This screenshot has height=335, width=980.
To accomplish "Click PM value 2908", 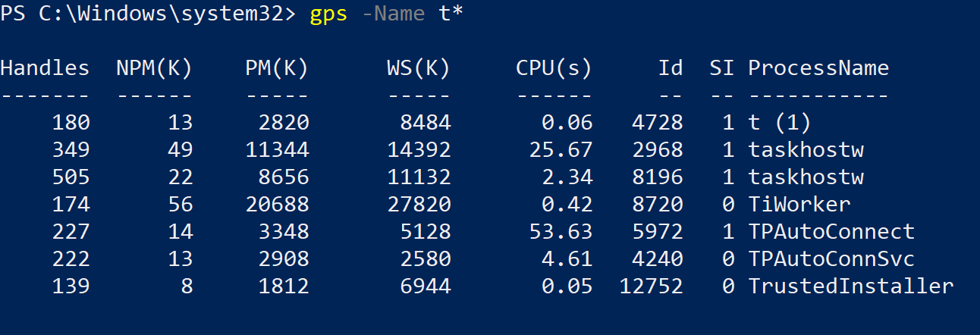I will pyautogui.click(x=284, y=259).
